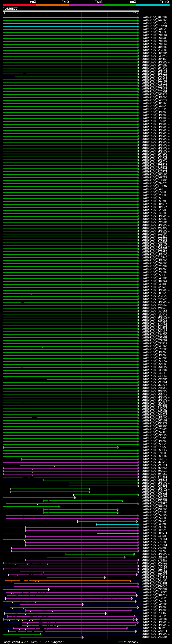The image size is (172, 644).
Task: Select the UniRef100_A3AHY0 entry
Action: click(x=154, y=56)
